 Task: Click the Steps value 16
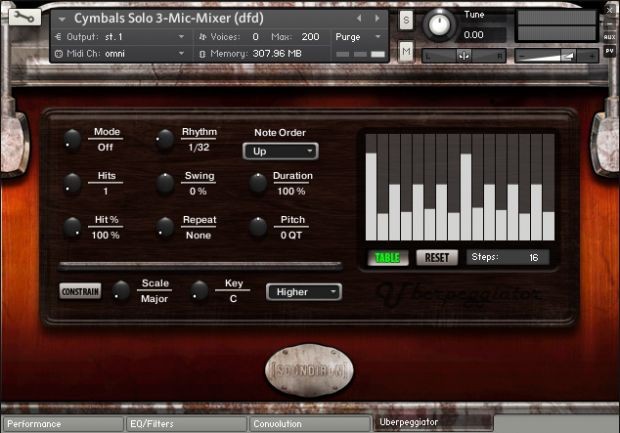tap(533, 258)
